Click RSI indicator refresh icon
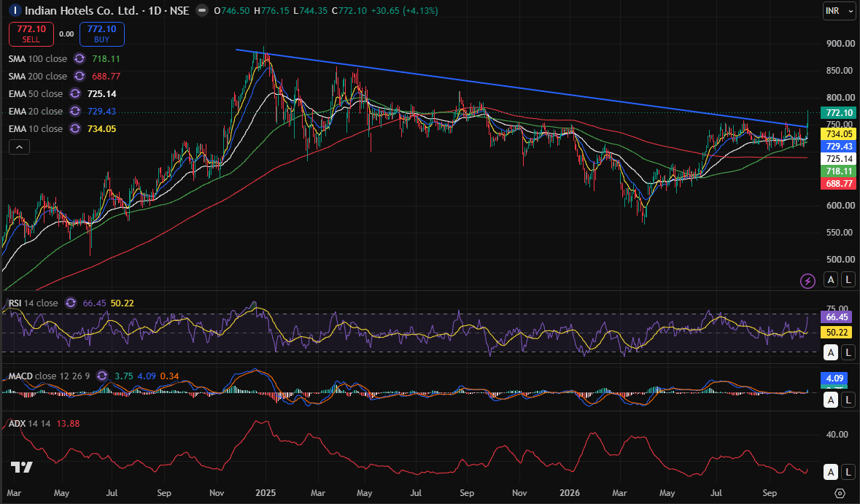 [71, 303]
